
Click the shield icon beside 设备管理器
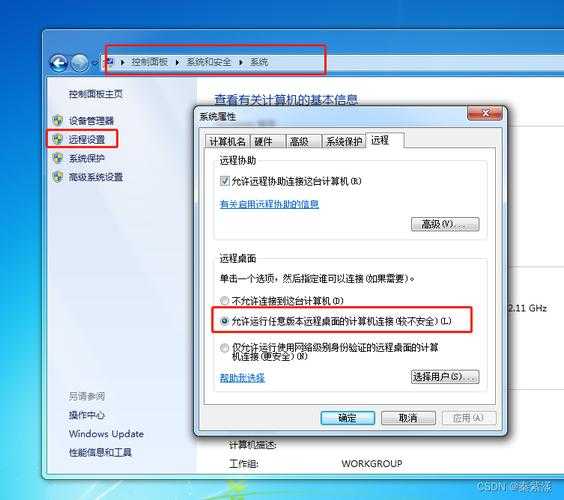[58, 121]
